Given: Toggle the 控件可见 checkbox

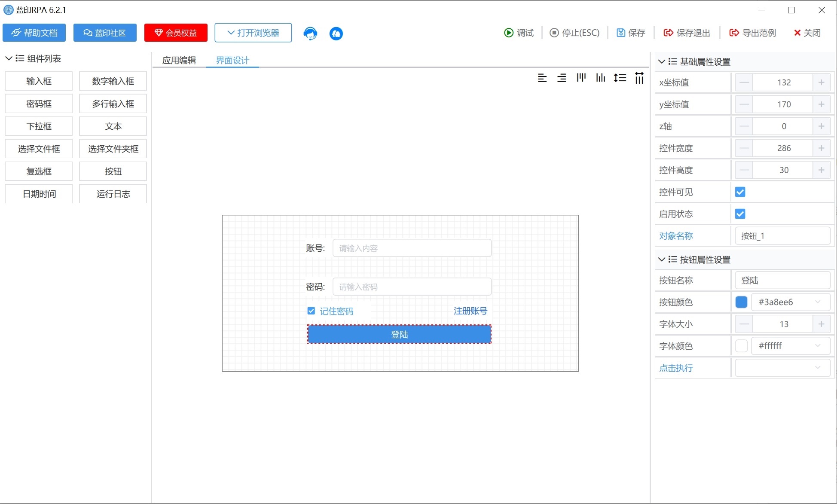Looking at the screenshot, I should (740, 192).
